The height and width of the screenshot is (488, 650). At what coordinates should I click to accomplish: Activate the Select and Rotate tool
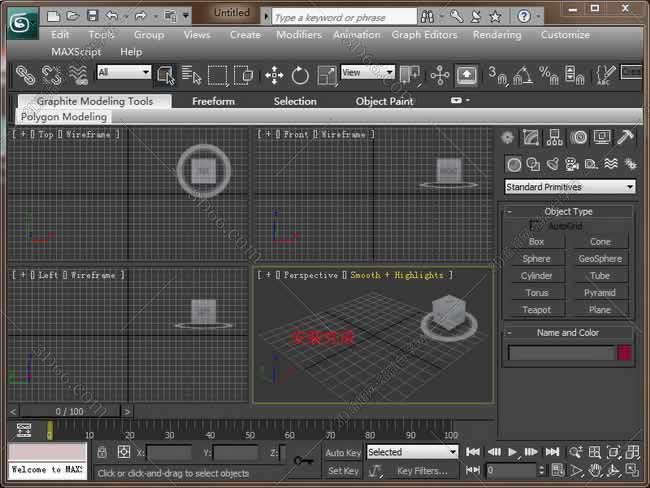click(x=300, y=75)
